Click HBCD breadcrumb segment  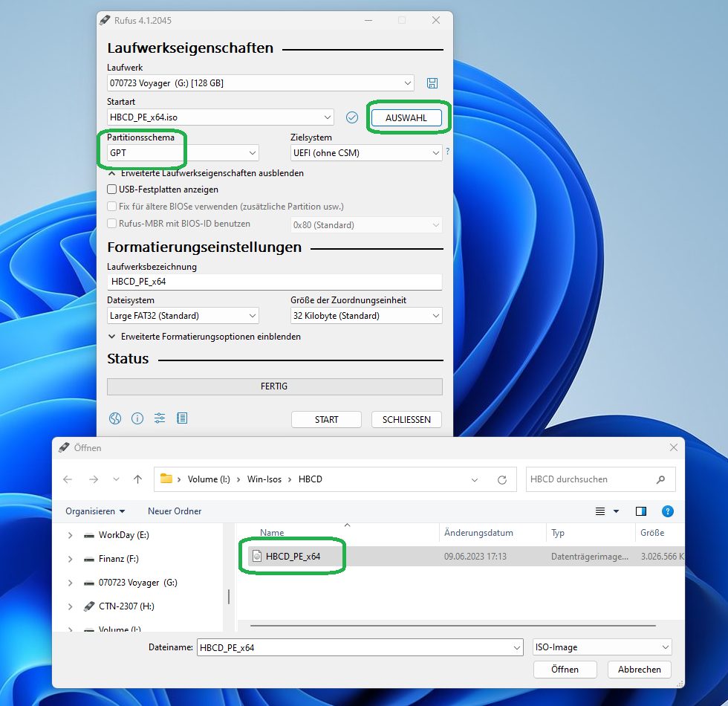click(311, 479)
